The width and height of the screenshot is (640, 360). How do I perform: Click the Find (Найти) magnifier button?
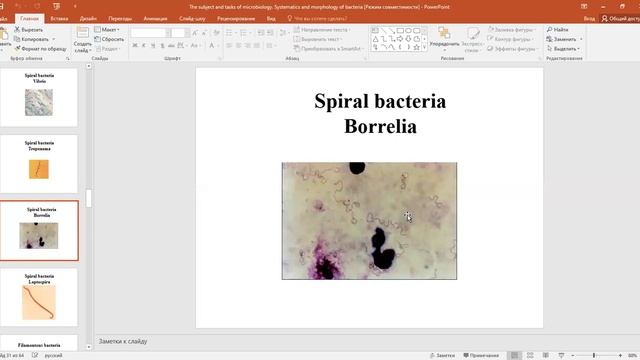pos(558,29)
